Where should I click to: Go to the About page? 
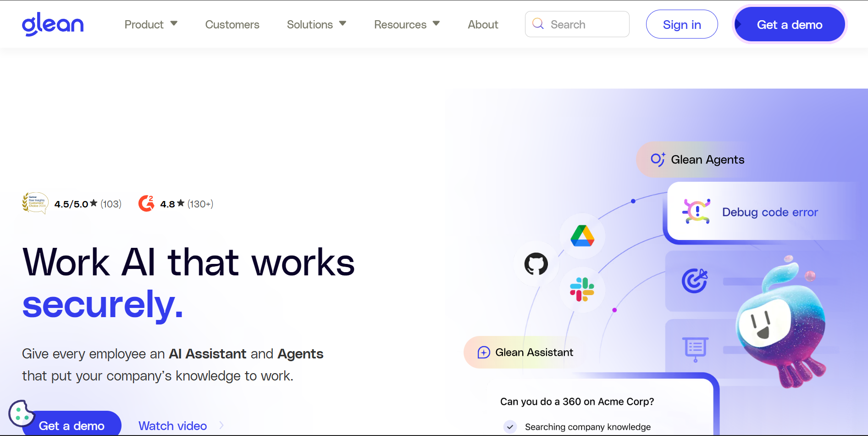coord(483,24)
